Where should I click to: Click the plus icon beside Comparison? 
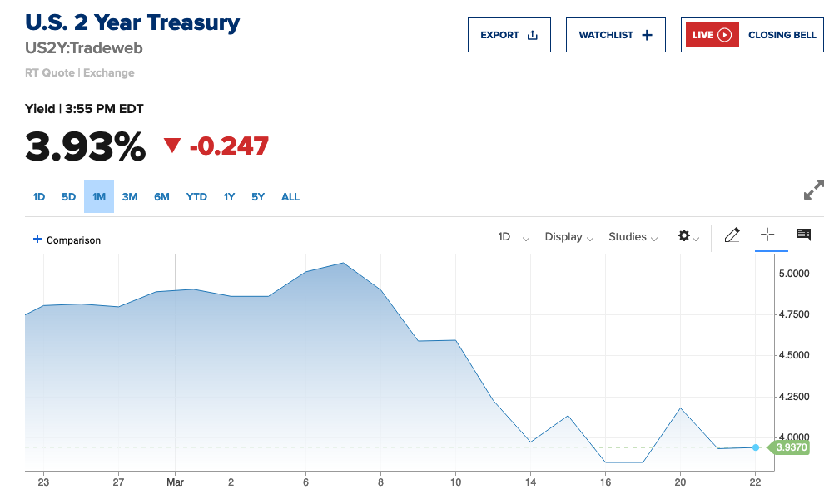point(37,240)
